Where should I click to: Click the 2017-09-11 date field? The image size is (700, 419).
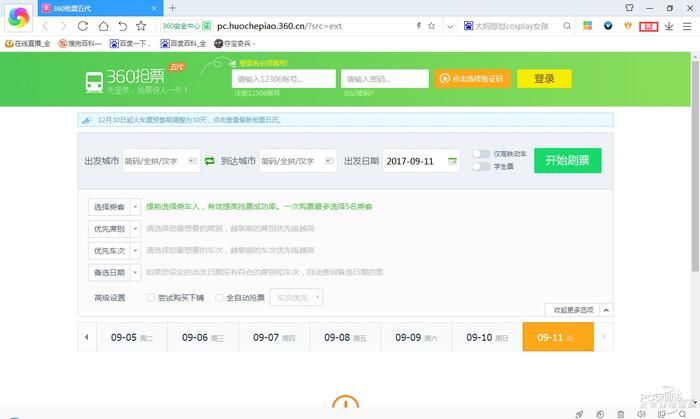coord(421,161)
